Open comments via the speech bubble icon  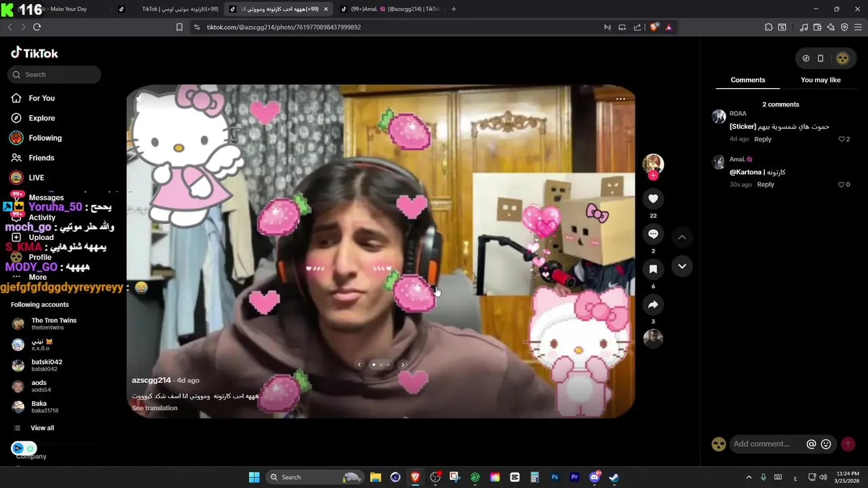(653, 234)
